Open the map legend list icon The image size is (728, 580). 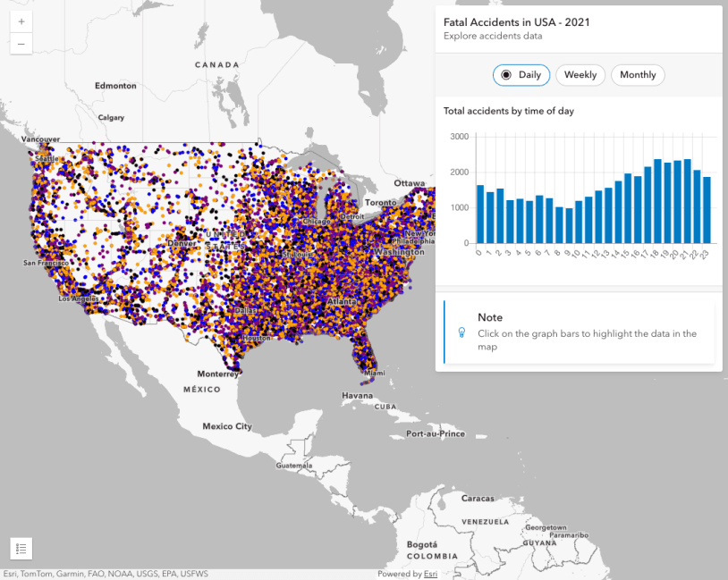tap(21, 548)
